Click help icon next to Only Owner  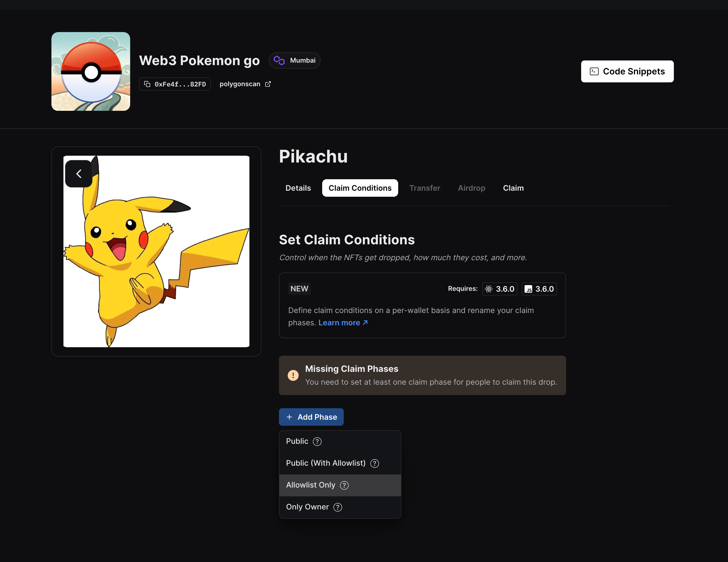tap(337, 507)
